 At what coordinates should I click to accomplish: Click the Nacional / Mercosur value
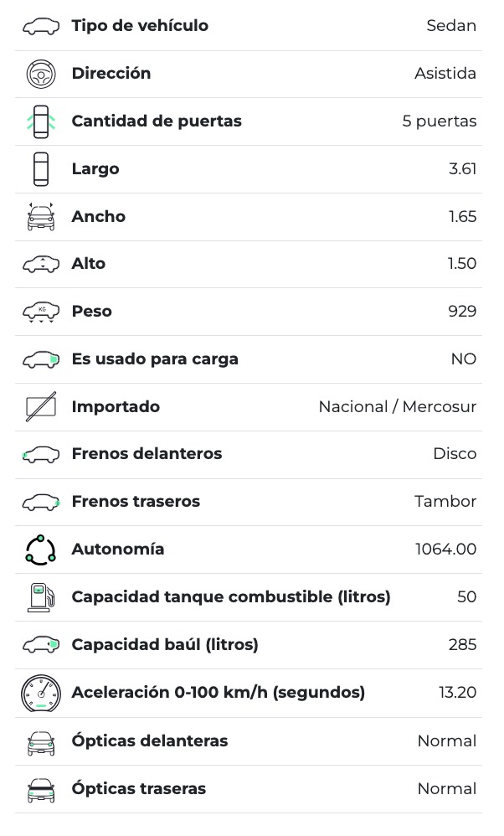tap(397, 407)
